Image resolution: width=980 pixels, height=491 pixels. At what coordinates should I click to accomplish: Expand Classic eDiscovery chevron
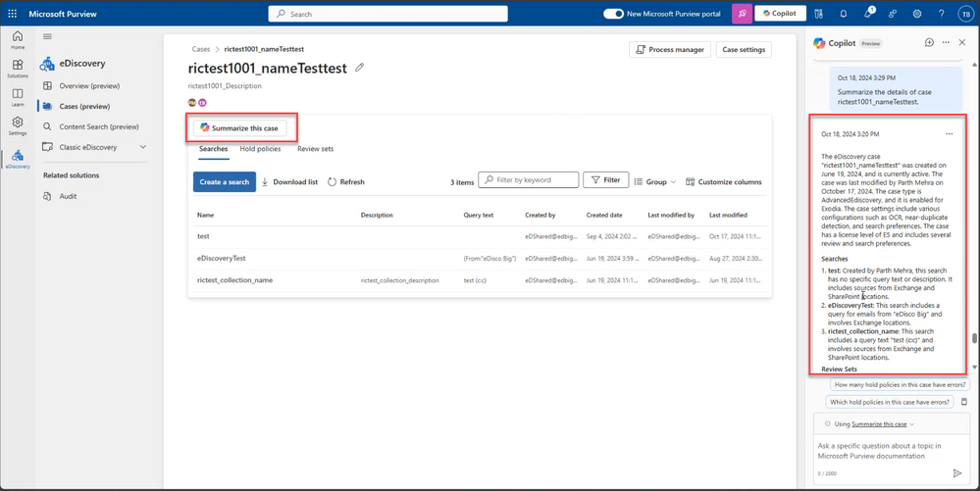point(142,147)
